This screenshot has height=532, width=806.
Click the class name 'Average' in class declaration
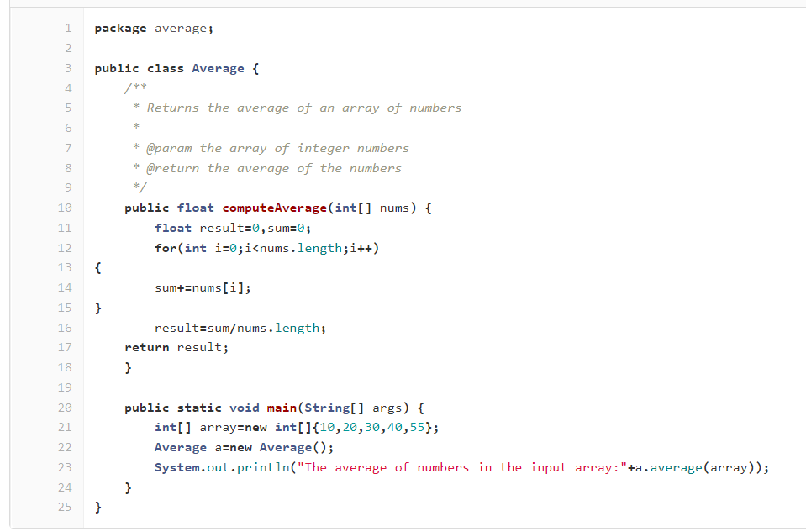click(218, 69)
